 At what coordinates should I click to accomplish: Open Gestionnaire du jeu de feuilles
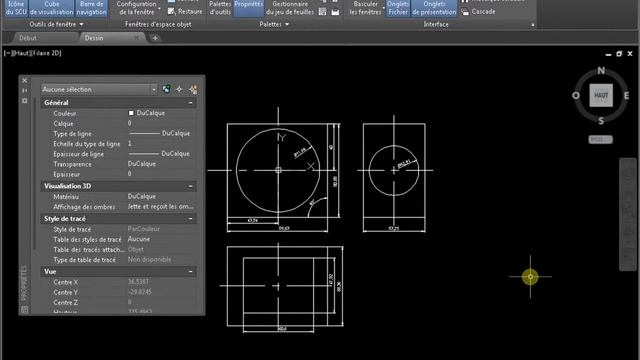click(290, 8)
